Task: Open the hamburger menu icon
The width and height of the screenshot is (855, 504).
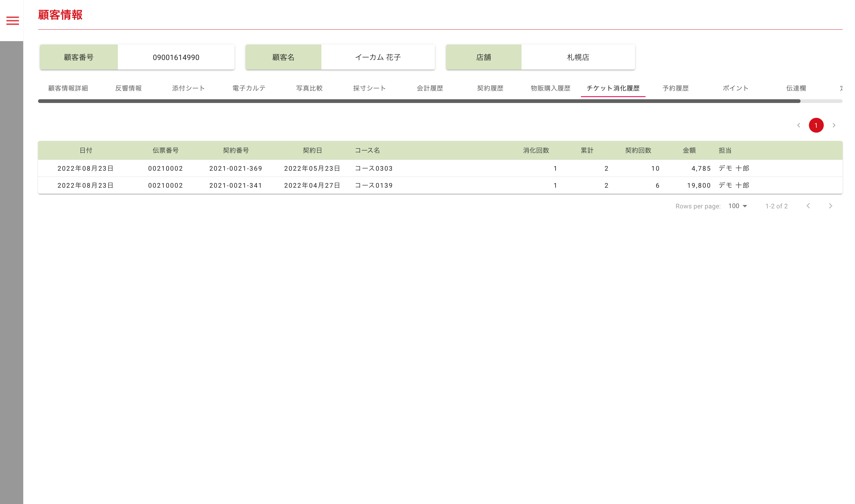Action: coord(13,21)
